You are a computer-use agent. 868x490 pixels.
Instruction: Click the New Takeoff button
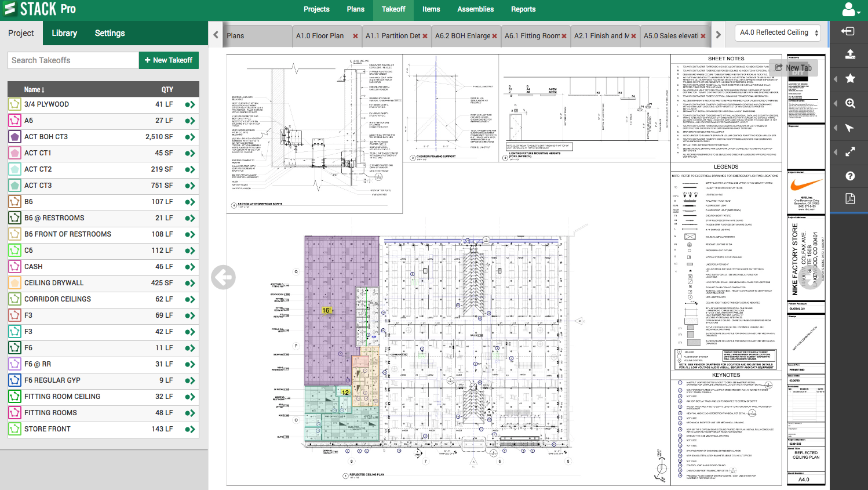point(169,60)
